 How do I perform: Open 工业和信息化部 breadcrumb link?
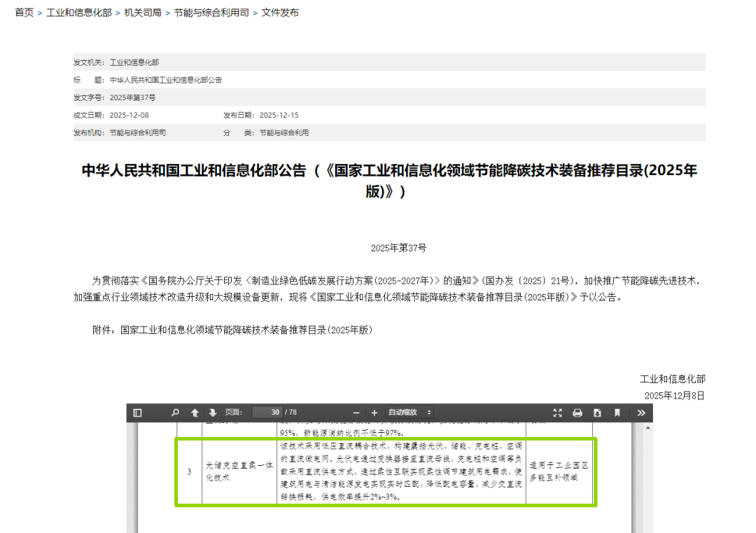(78, 13)
